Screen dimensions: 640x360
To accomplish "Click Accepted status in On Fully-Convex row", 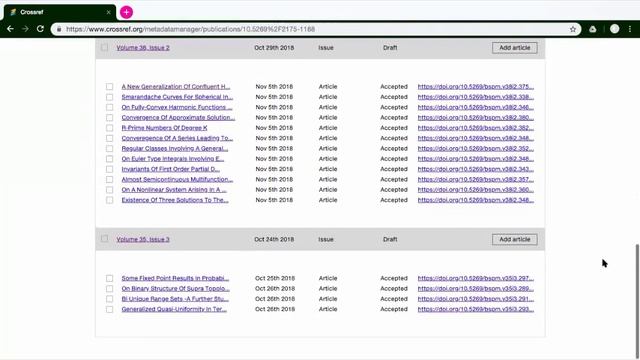I will [394, 107].
